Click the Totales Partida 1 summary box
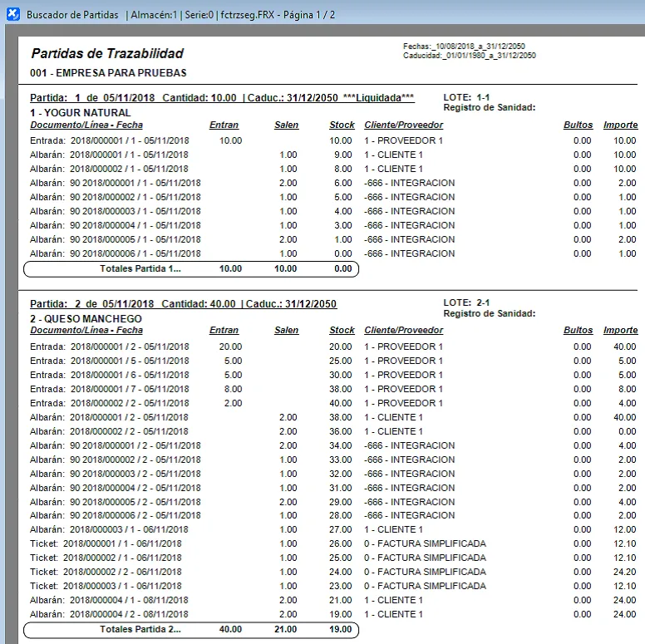645x644 pixels. point(191,269)
